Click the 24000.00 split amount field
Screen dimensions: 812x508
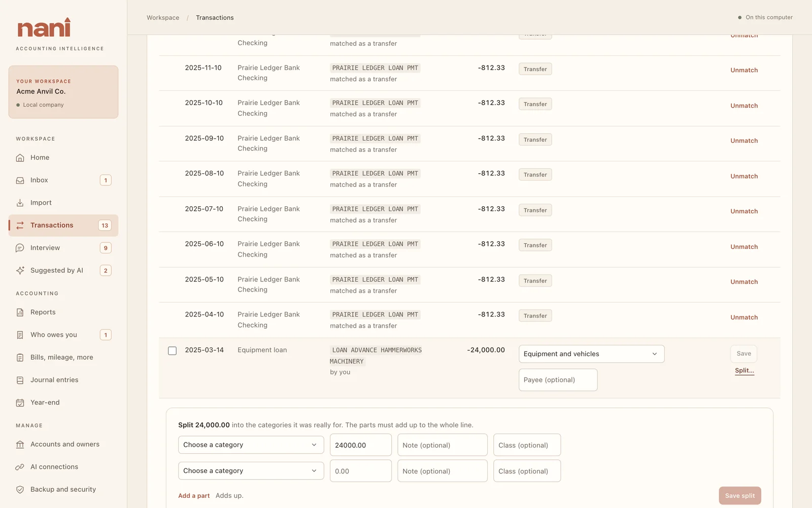click(361, 445)
